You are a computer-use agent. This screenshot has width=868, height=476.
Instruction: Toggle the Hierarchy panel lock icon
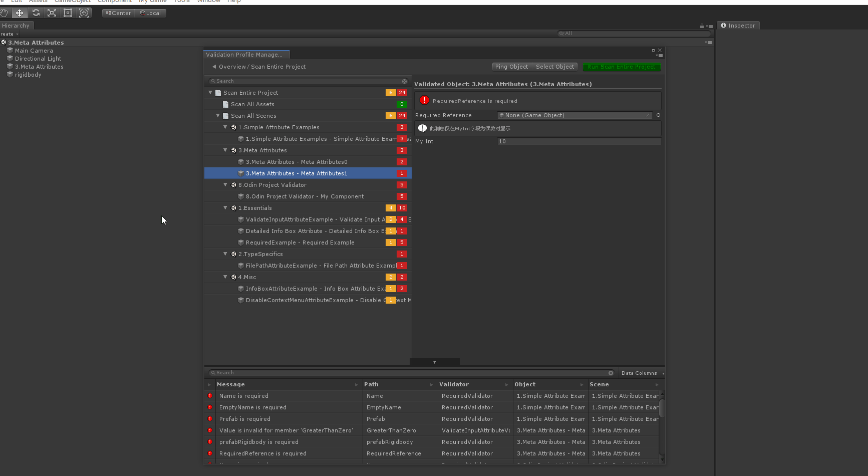[702, 26]
